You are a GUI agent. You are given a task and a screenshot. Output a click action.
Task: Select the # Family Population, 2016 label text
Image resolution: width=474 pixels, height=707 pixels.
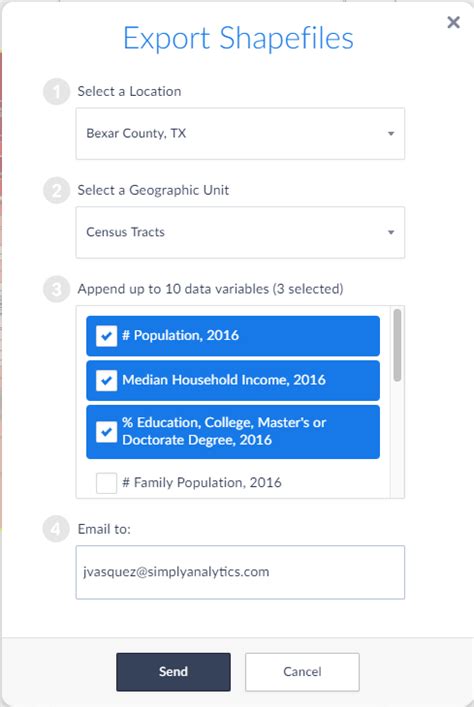[x=202, y=483]
